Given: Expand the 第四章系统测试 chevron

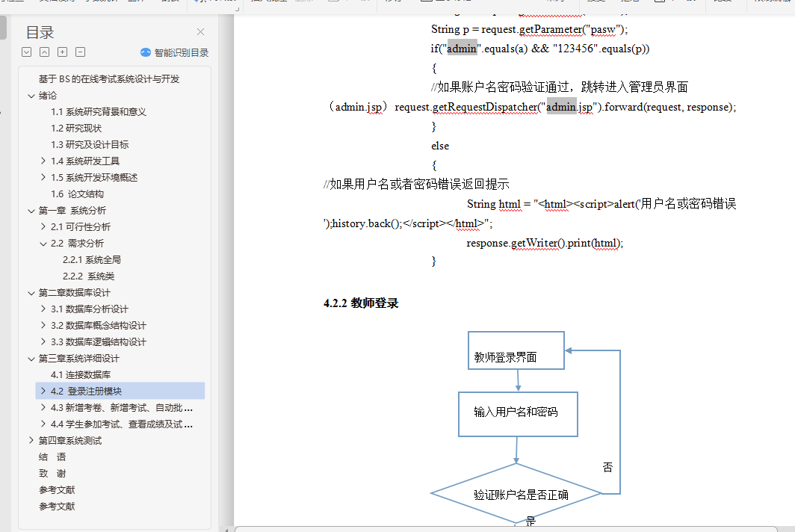Looking at the screenshot, I should click(31, 440).
